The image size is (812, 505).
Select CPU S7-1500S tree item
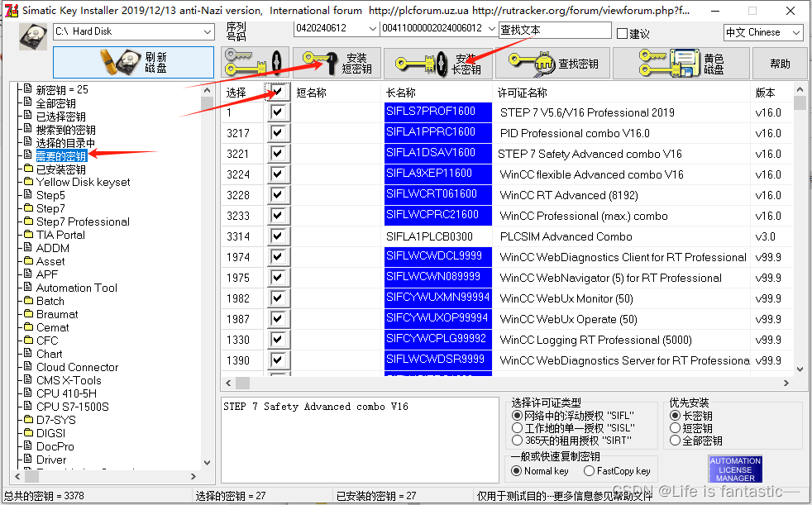tap(73, 407)
